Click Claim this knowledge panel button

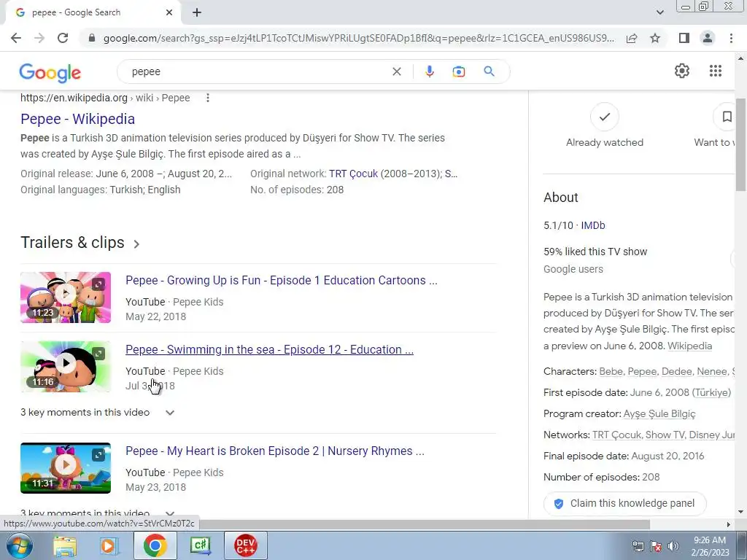(x=624, y=503)
